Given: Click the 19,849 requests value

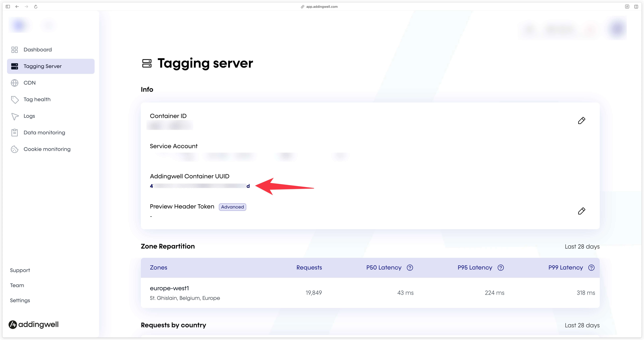Looking at the screenshot, I should [313, 293].
